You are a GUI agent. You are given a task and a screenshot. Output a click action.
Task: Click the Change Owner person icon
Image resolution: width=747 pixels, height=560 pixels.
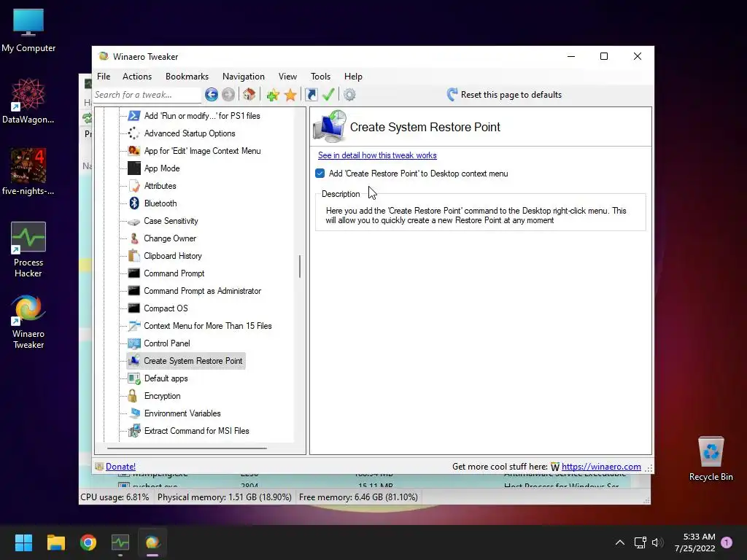click(x=134, y=238)
